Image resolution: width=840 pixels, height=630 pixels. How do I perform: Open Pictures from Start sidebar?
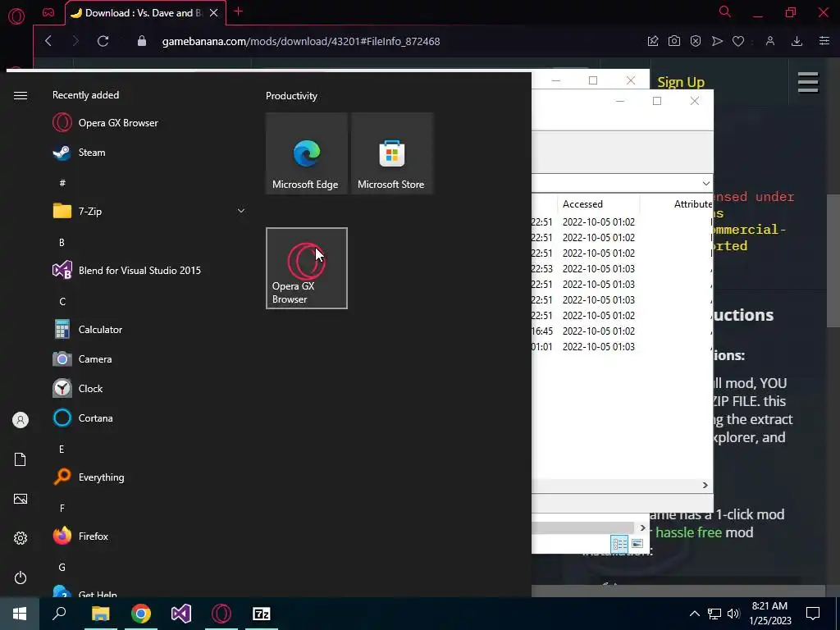coord(21,499)
